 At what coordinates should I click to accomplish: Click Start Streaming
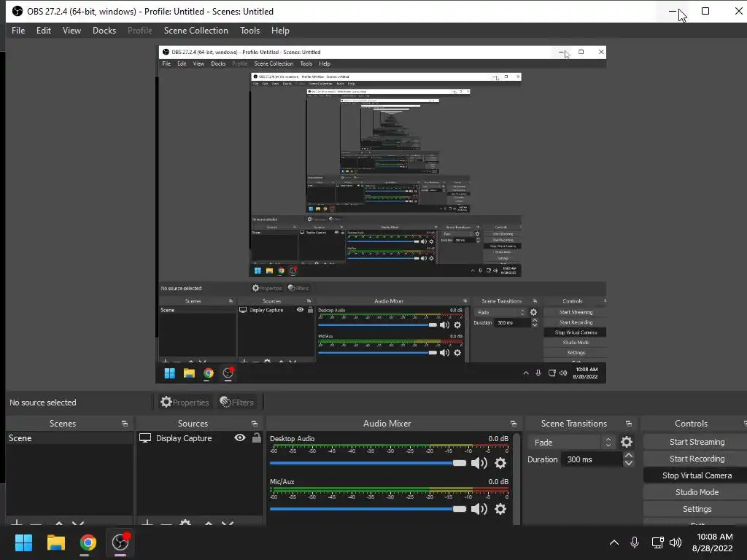click(697, 442)
